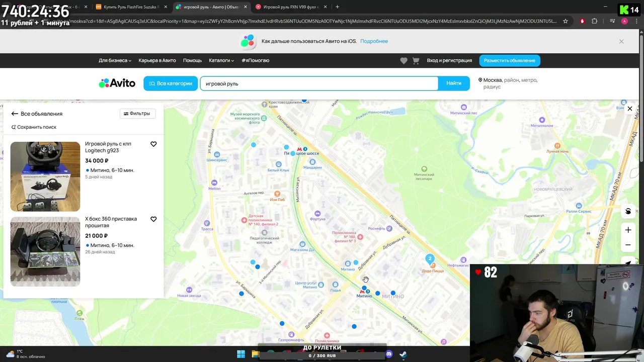Close the map with the X button
644x362 pixels.
pyautogui.click(x=629, y=109)
